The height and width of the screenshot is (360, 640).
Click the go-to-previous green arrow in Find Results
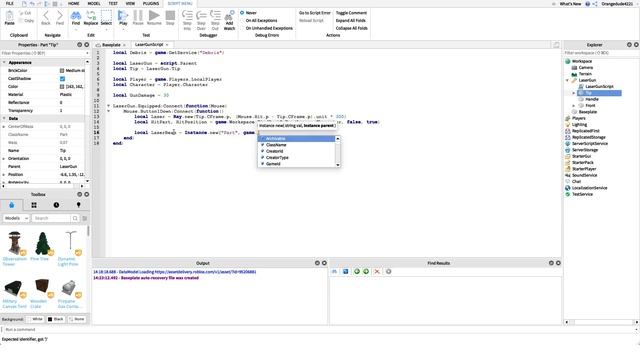click(x=357, y=271)
